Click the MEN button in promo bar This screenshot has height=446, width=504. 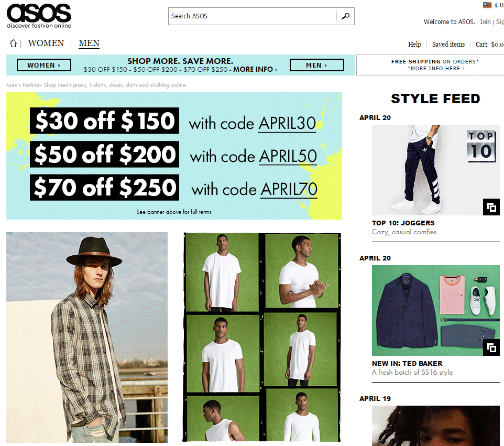coord(316,65)
